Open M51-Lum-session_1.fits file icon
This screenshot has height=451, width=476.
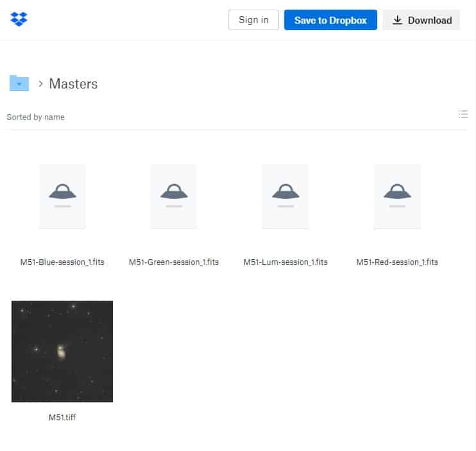285,196
